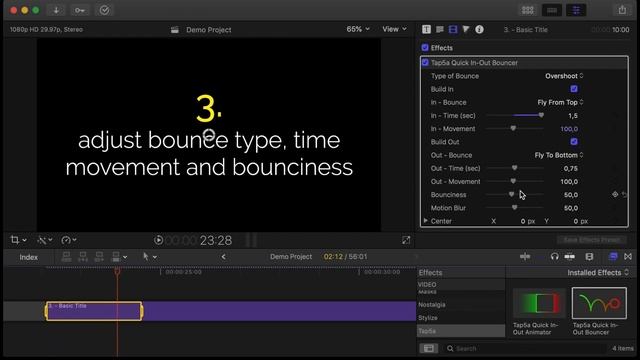Click the clapperboard icon beside Demo Project
This screenshot has height=360, width=640.
[x=175, y=30]
